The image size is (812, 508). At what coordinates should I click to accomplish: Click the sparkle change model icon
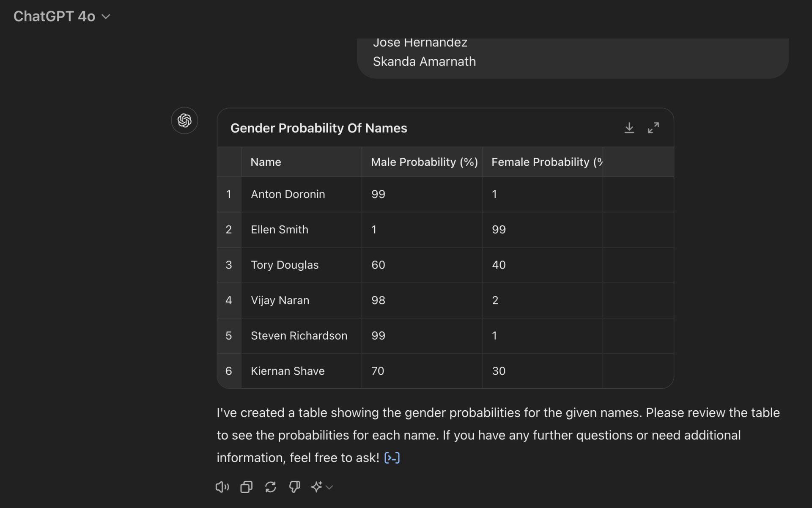click(316, 487)
